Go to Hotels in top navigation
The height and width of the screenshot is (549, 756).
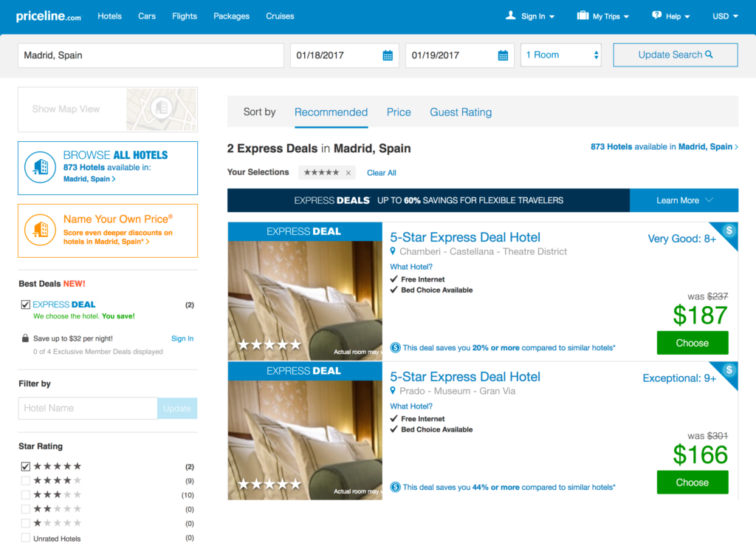109,16
